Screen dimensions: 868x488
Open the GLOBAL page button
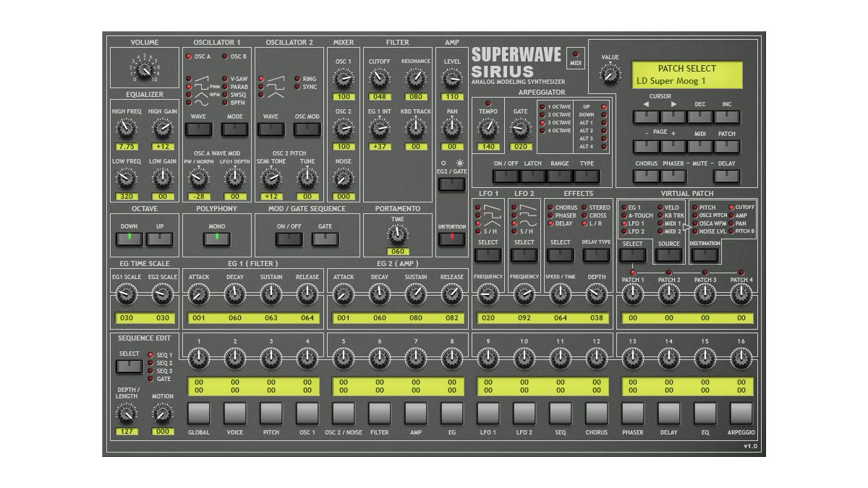pyautogui.click(x=199, y=414)
